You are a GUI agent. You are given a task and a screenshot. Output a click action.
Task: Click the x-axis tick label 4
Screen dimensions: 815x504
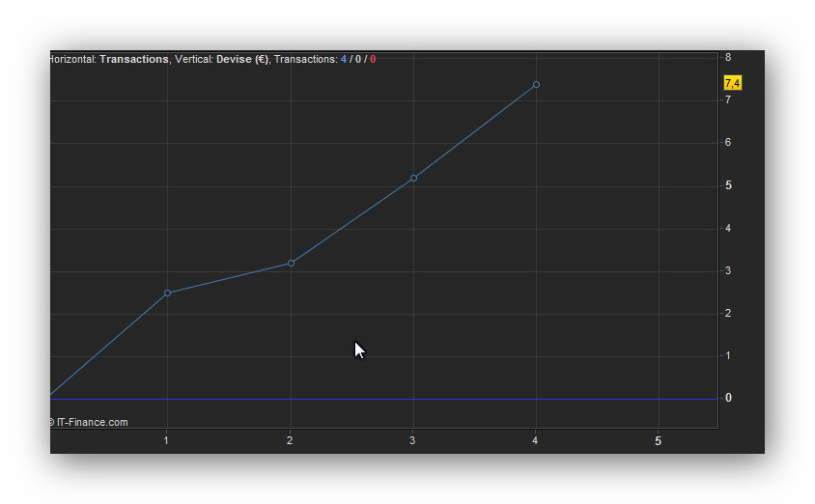click(x=535, y=440)
